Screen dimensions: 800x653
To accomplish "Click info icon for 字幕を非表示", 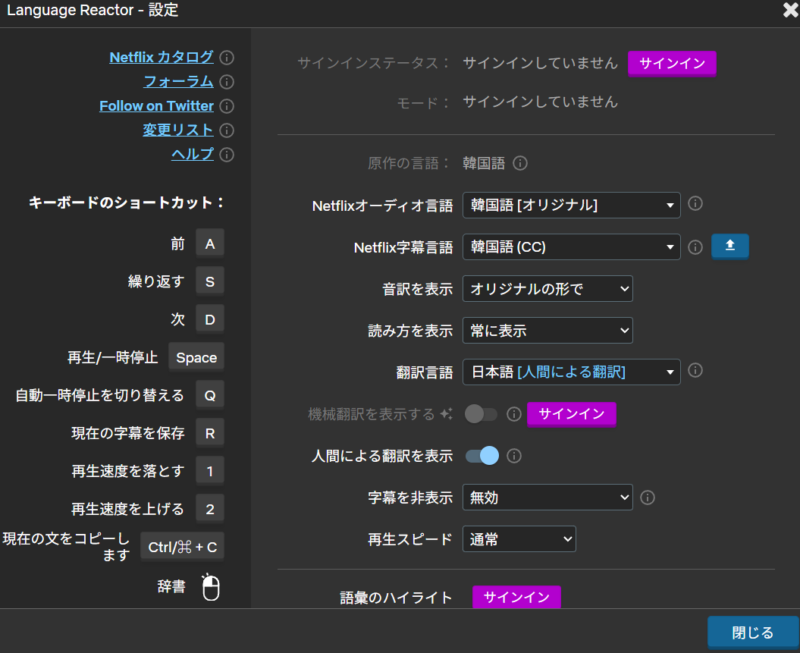I will [x=647, y=497].
